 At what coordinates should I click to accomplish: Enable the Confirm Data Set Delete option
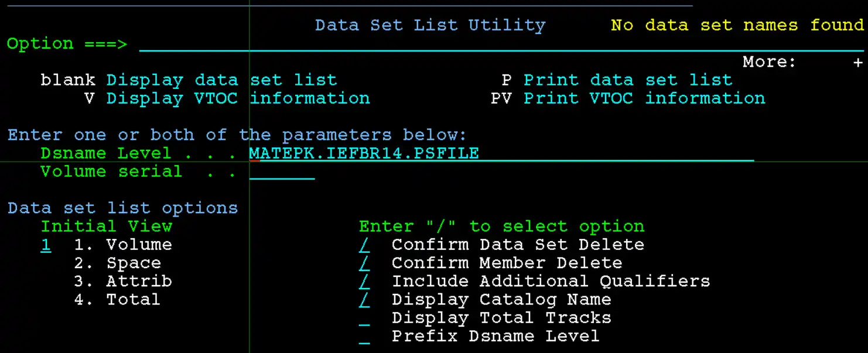364,245
